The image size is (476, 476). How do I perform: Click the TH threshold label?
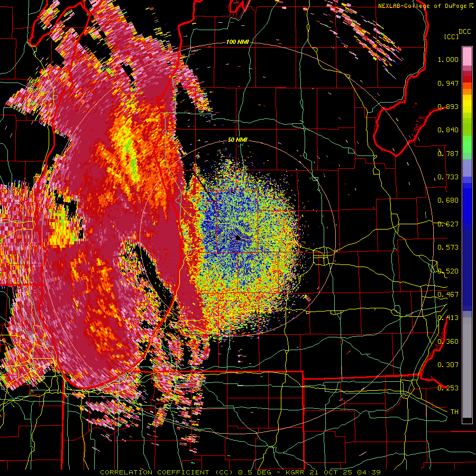tap(454, 412)
